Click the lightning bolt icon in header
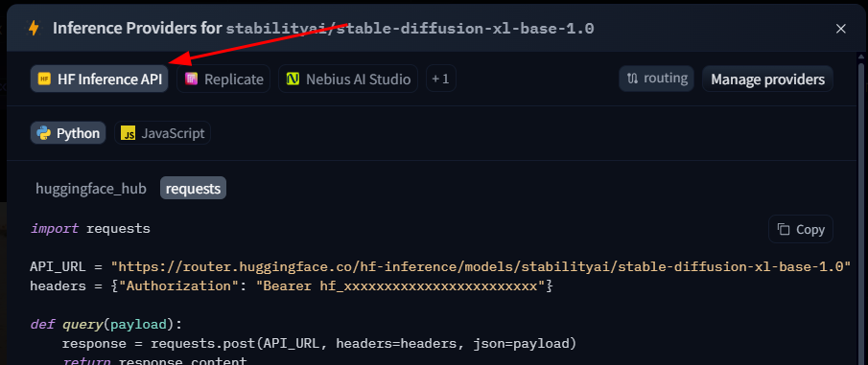The height and width of the screenshot is (365, 868). click(x=34, y=28)
